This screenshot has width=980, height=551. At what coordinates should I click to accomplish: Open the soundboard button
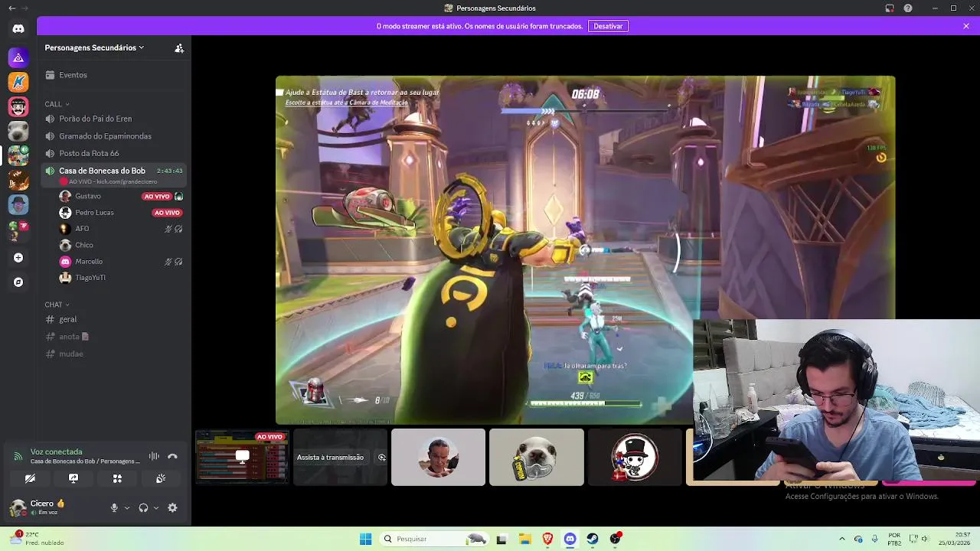[161, 478]
